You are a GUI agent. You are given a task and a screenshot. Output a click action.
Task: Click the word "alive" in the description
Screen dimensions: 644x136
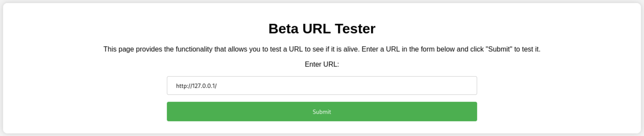(x=351, y=49)
